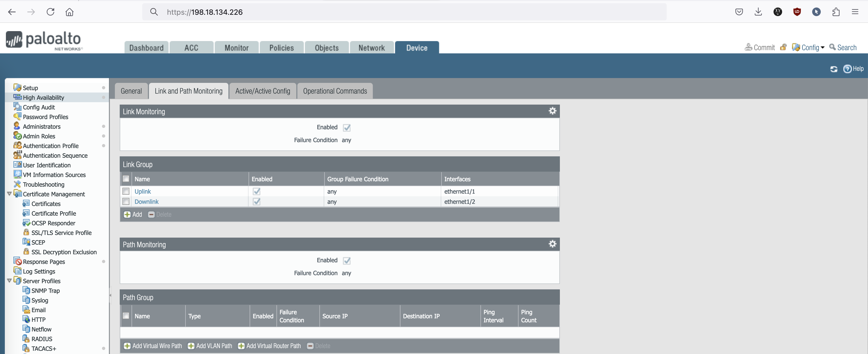The height and width of the screenshot is (354, 868).
Task: Open Link Monitoring settings gear
Action: pos(552,111)
